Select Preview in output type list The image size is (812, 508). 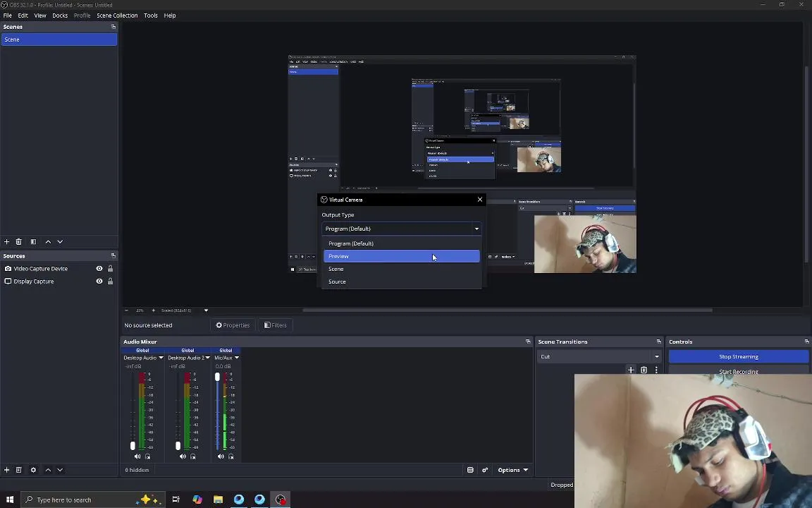coord(401,256)
